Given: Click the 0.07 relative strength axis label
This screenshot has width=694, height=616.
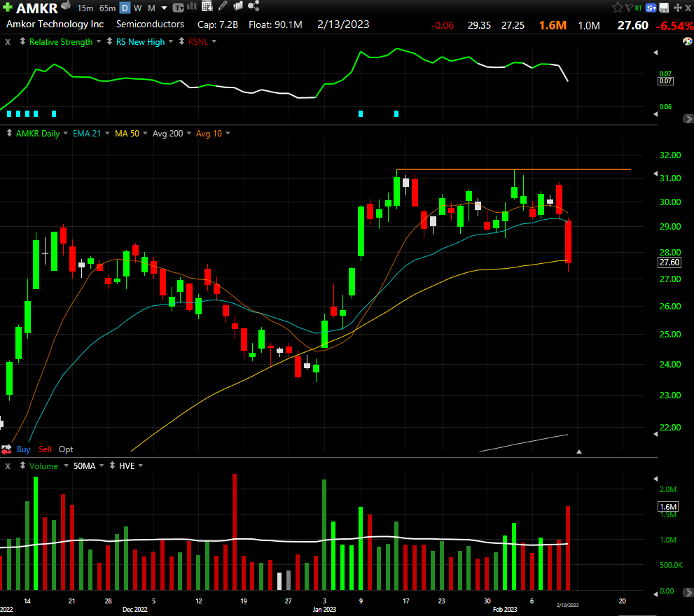Looking at the screenshot, I should pyautogui.click(x=665, y=81).
